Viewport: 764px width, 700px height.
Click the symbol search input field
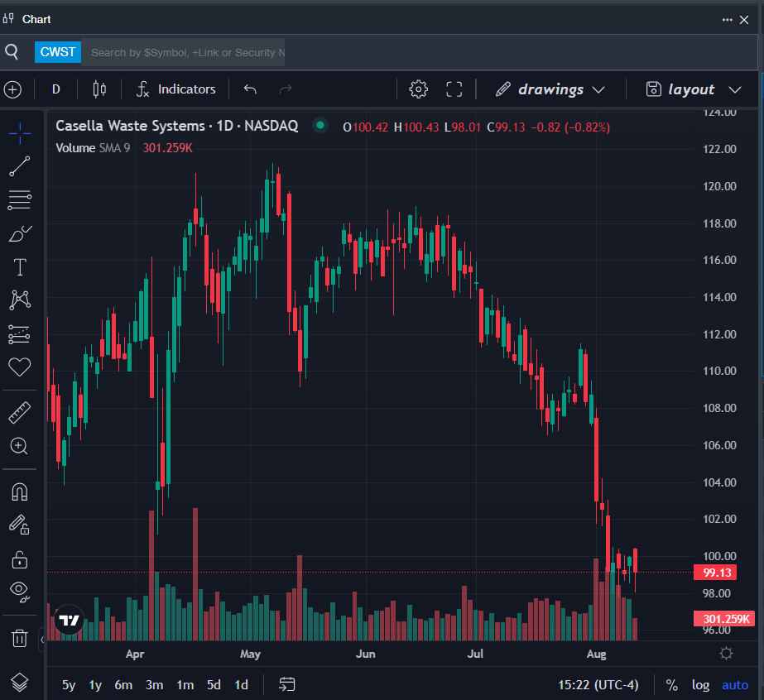pyautogui.click(x=186, y=52)
